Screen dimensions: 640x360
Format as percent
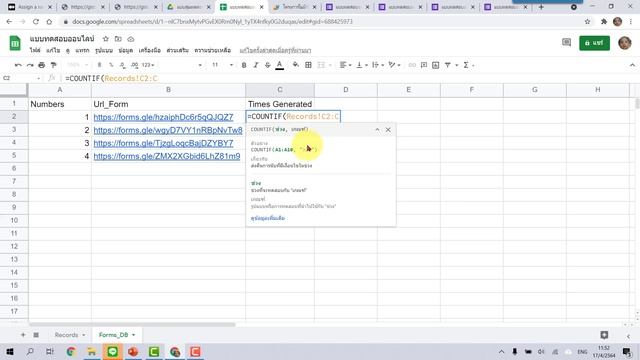111,65
